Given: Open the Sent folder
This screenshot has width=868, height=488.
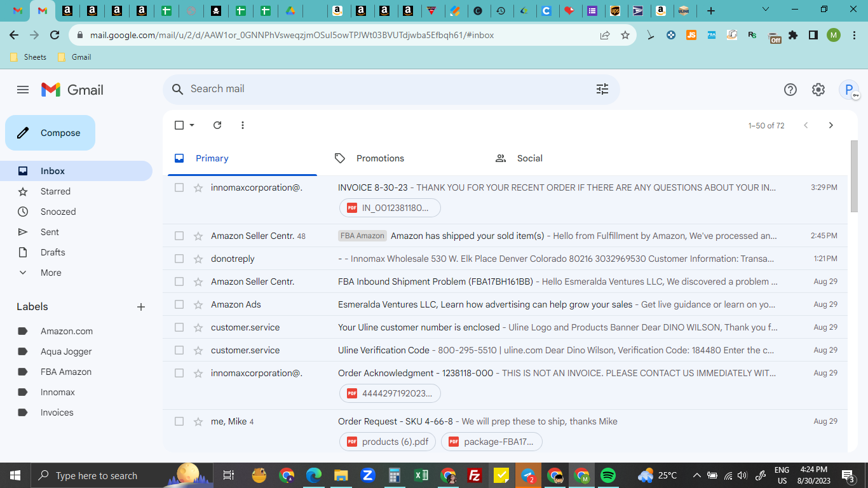Looking at the screenshot, I should [76, 232].
